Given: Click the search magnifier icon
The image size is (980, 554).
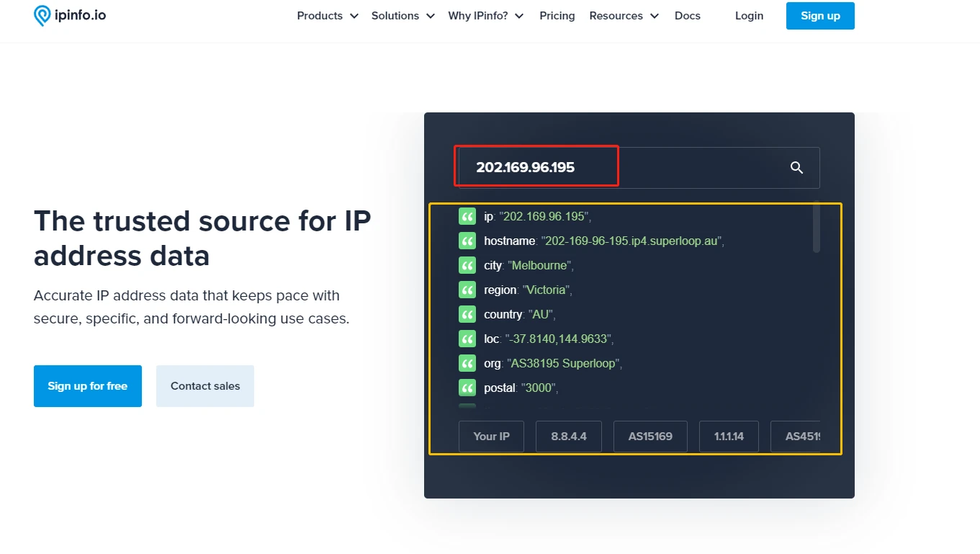Looking at the screenshot, I should click(796, 168).
